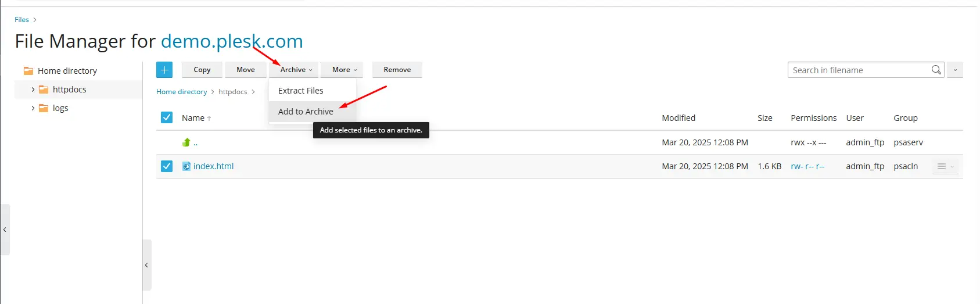This screenshot has height=304, width=980.
Task: Select Add to Archive menu item
Action: click(x=306, y=112)
